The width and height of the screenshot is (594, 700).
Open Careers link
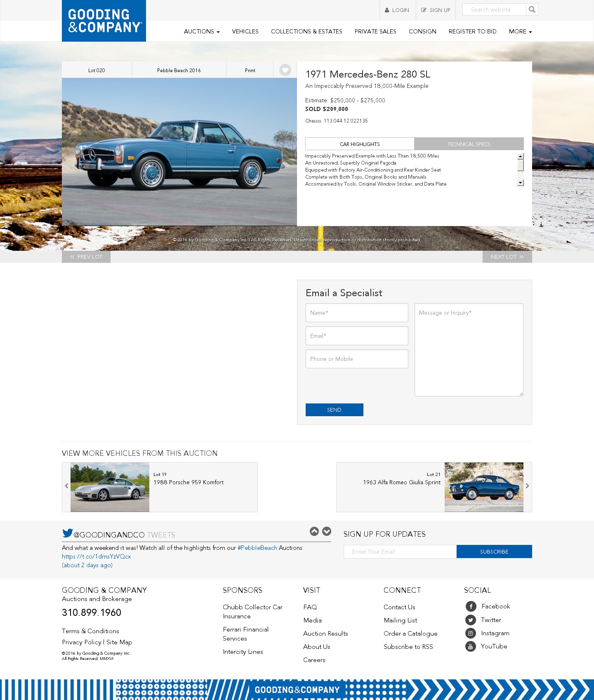[x=314, y=660]
